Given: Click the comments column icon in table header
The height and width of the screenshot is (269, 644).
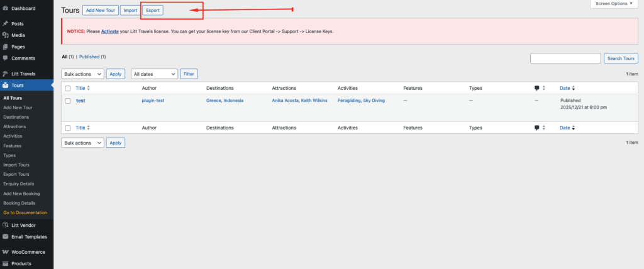Looking at the screenshot, I should coord(537,88).
